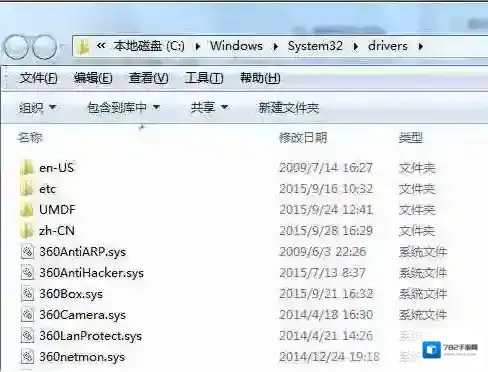The width and height of the screenshot is (488, 372).
Task: Select file 360AntiARP.sys
Action: tap(83, 252)
